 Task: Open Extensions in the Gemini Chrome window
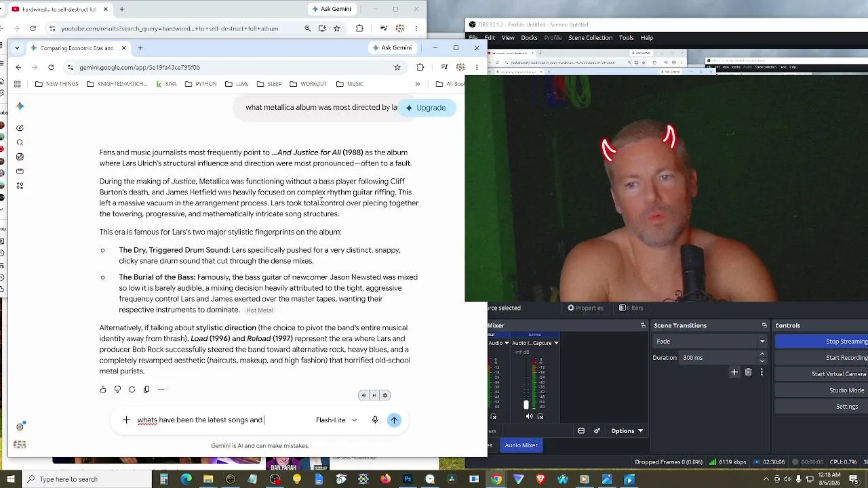tap(420, 67)
